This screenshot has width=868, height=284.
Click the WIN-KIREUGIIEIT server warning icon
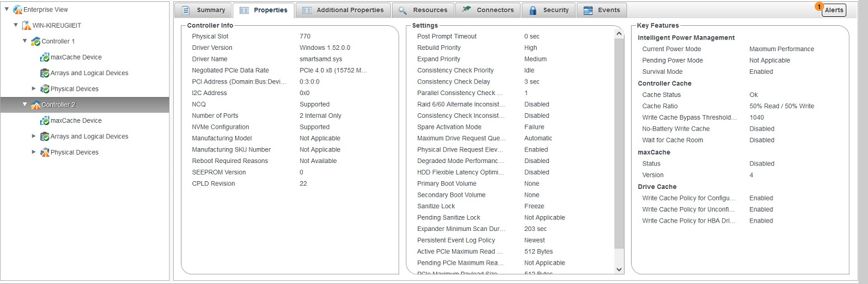[26, 26]
